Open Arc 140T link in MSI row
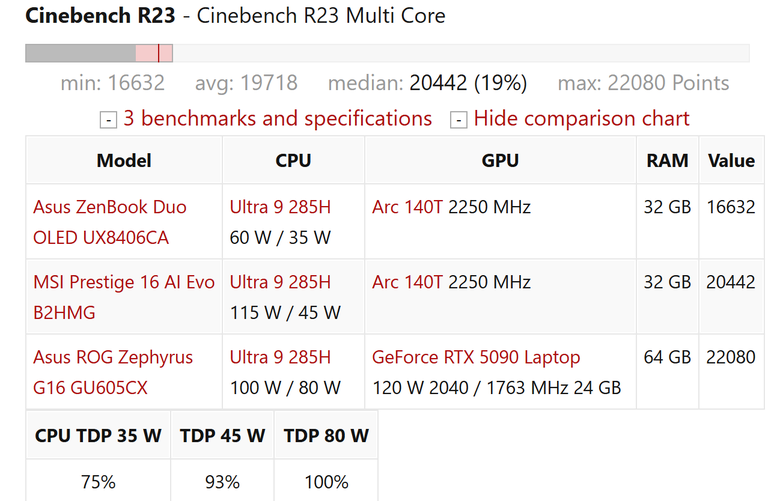The image size is (780, 501). [x=407, y=282]
